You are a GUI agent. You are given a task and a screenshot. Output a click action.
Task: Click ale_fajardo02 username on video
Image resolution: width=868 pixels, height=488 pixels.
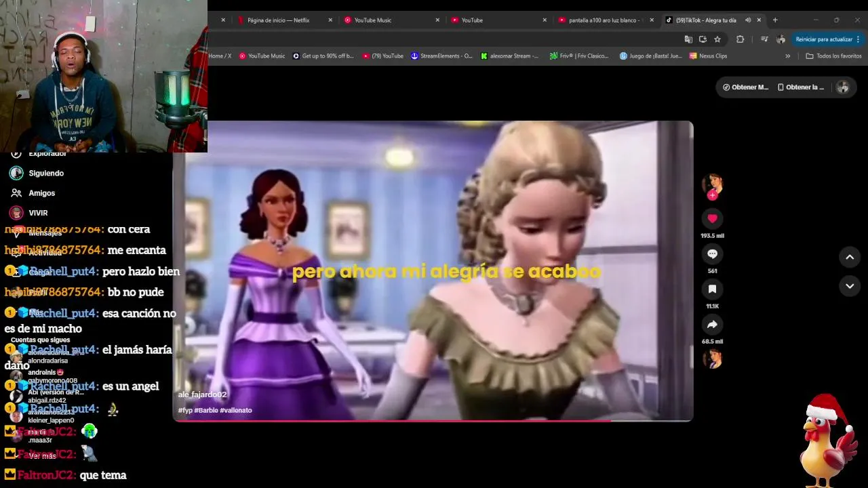tap(202, 394)
